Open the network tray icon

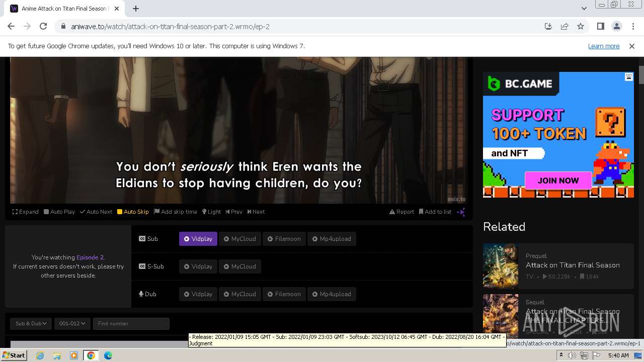584,355
